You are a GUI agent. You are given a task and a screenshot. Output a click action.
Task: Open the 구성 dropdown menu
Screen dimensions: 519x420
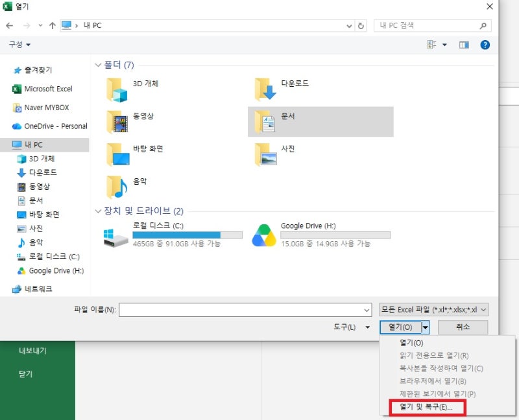tap(19, 44)
